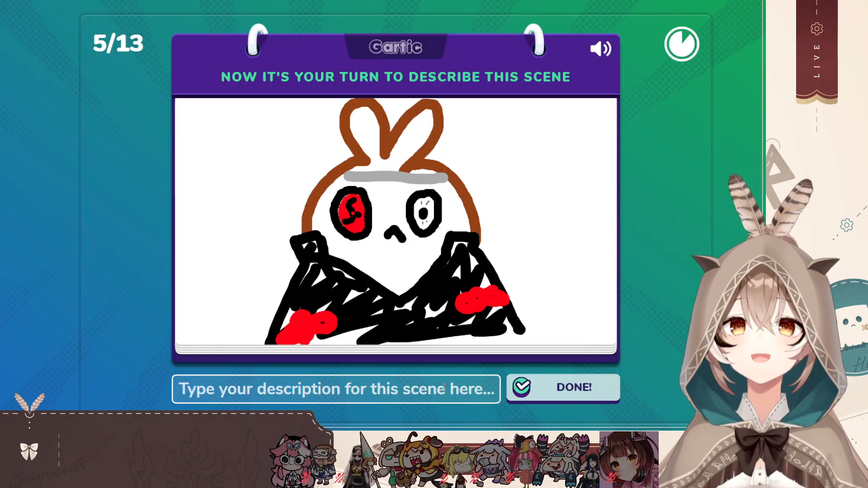
Task: Click the gear icon on the dashed line
Action: tap(847, 225)
